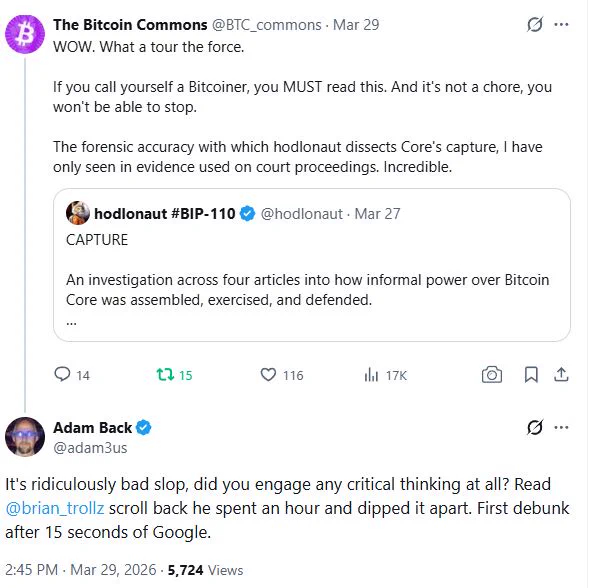Expand the quoted post's trailing ellipsis
The image size is (589, 588).
(71, 322)
